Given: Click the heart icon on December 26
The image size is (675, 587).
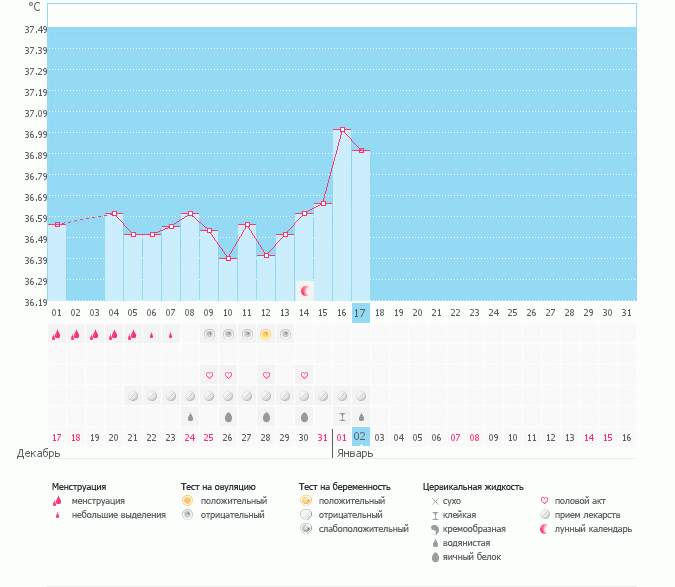Looking at the screenshot, I should 228,375.
